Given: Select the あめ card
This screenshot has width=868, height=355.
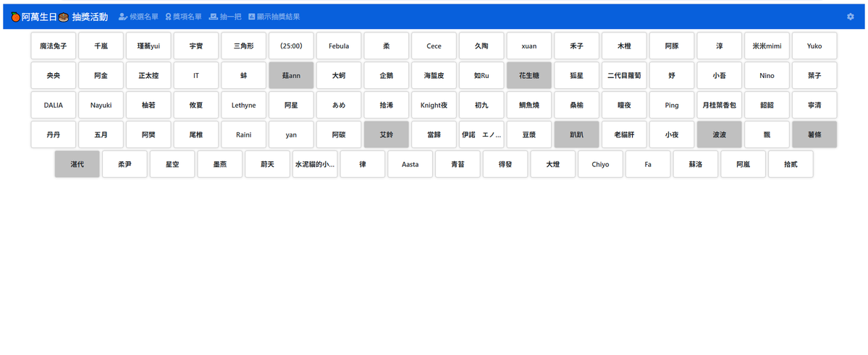Looking at the screenshot, I should click(x=339, y=105).
